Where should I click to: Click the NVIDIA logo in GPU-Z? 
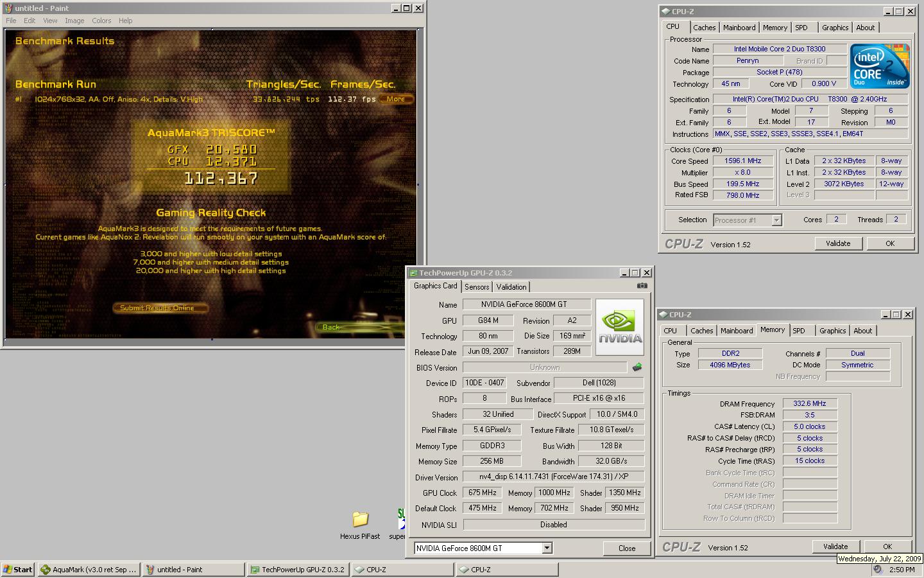(620, 327)
